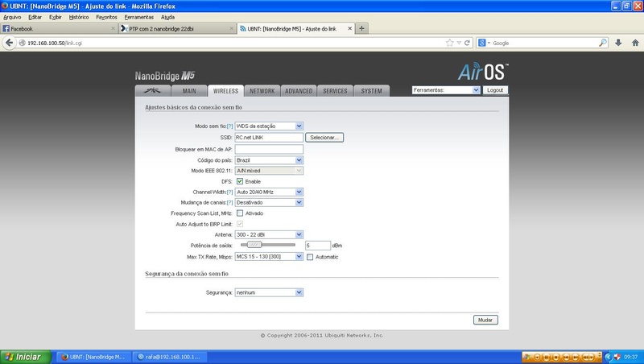The width and height of the screenshot is (644, 364).
Task: Click the Windows Media Player logo in taskbar
Action: pyautogui.click(x=527, y=357)
